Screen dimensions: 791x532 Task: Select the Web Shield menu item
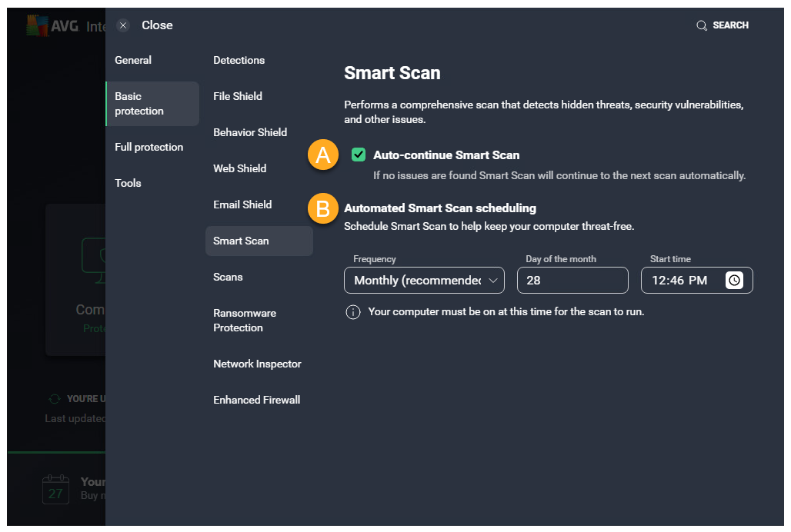point(239,168)
